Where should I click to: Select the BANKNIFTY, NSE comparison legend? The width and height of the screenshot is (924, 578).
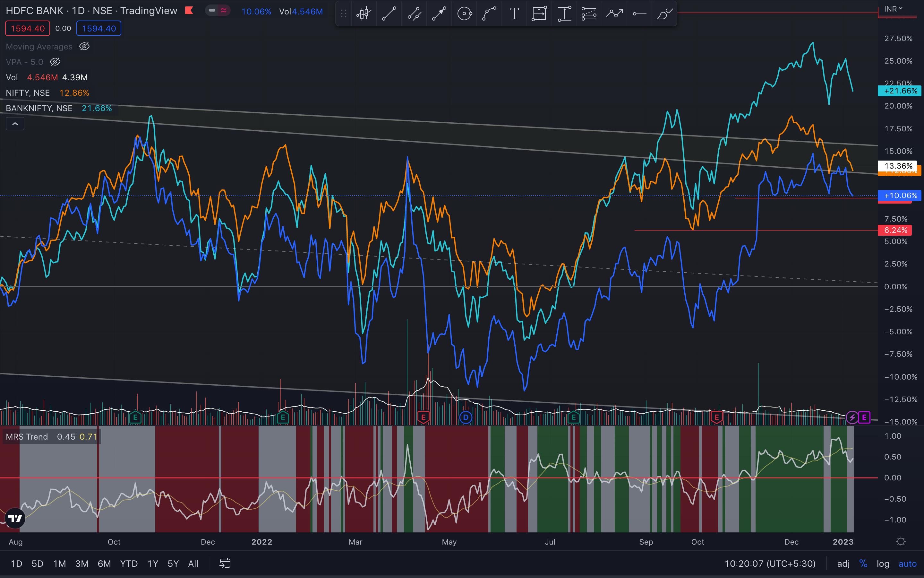39,108
